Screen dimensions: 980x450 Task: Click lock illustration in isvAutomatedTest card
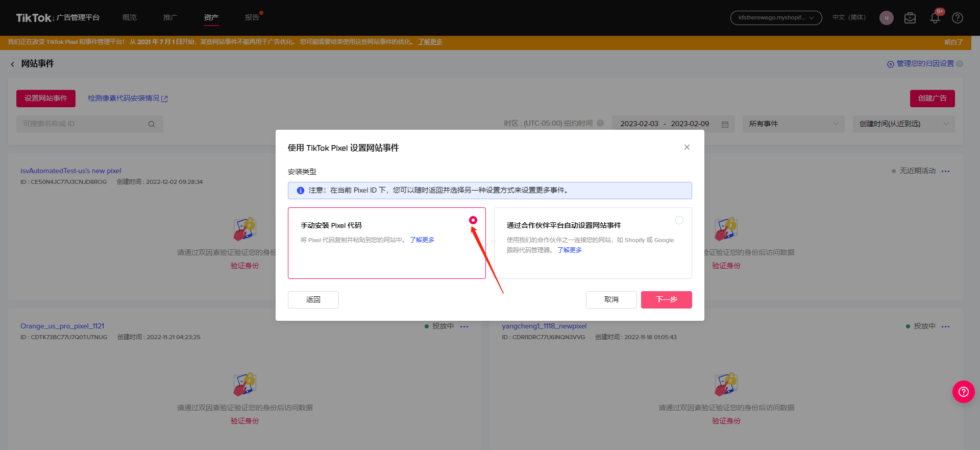point(245,229)
